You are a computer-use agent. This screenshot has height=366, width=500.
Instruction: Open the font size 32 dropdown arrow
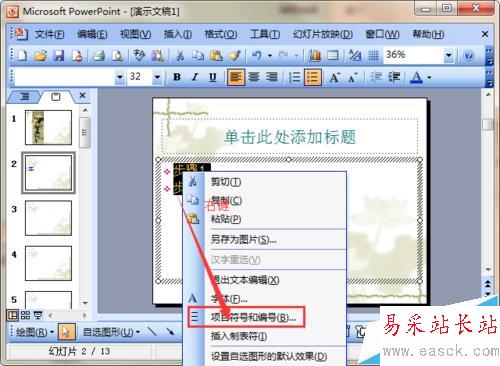[157, 77]
